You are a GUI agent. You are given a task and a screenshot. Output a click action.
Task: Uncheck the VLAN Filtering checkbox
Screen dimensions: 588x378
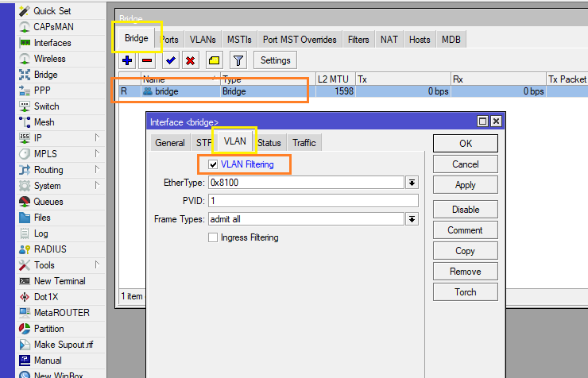(x=213, y=164)
